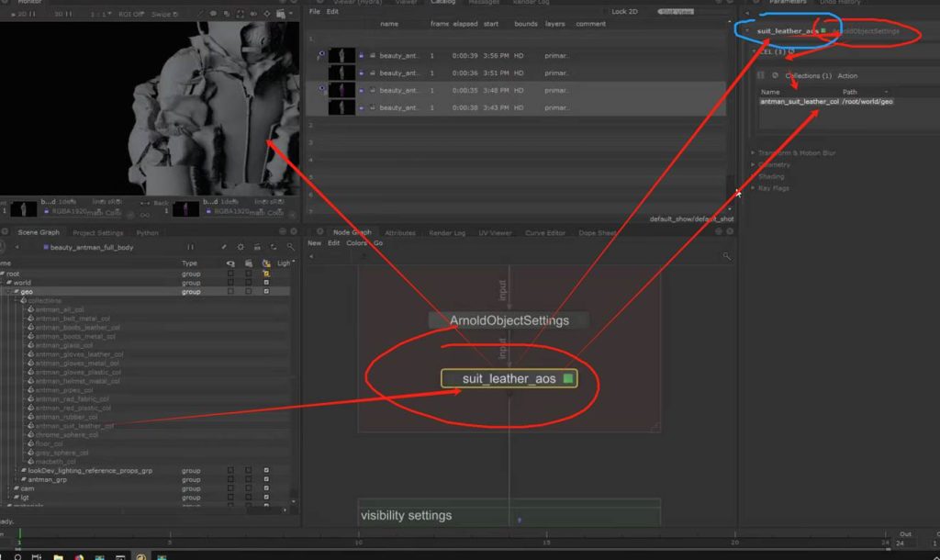
Task: Click the magnifier icon in Node Graph
Action: [x=727, y=256]
